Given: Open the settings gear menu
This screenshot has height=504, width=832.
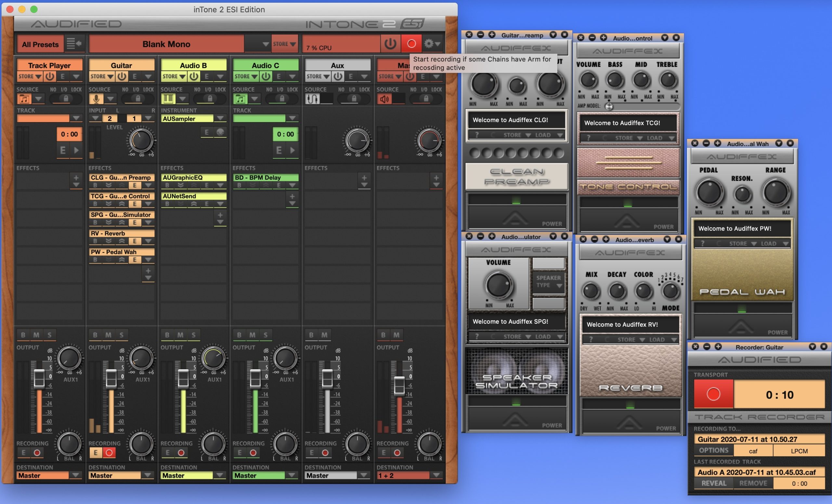Looking at the screenshot, I should pyautogui.click(x=432, y=44).
